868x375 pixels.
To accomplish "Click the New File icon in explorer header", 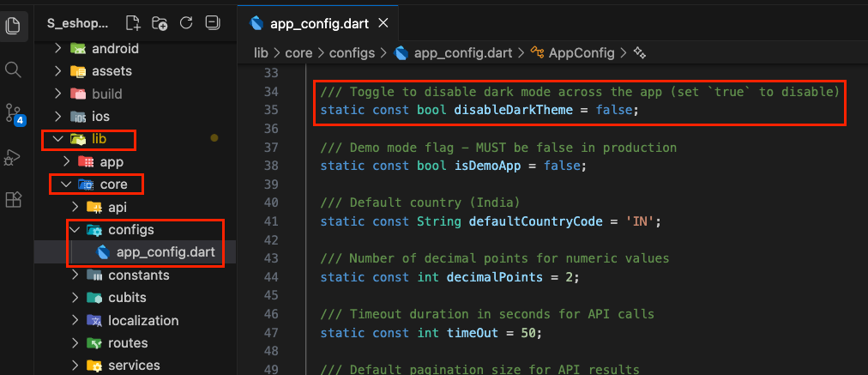I will click(x=132, y=22).
